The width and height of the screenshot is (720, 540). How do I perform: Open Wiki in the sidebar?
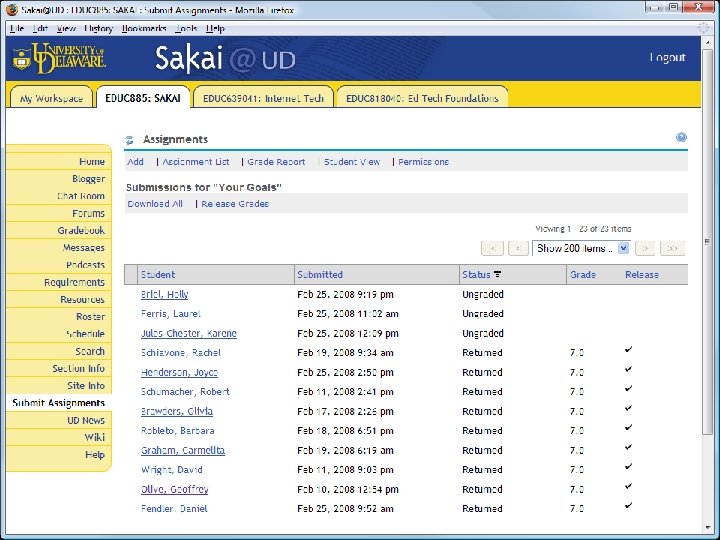(95, 437)
